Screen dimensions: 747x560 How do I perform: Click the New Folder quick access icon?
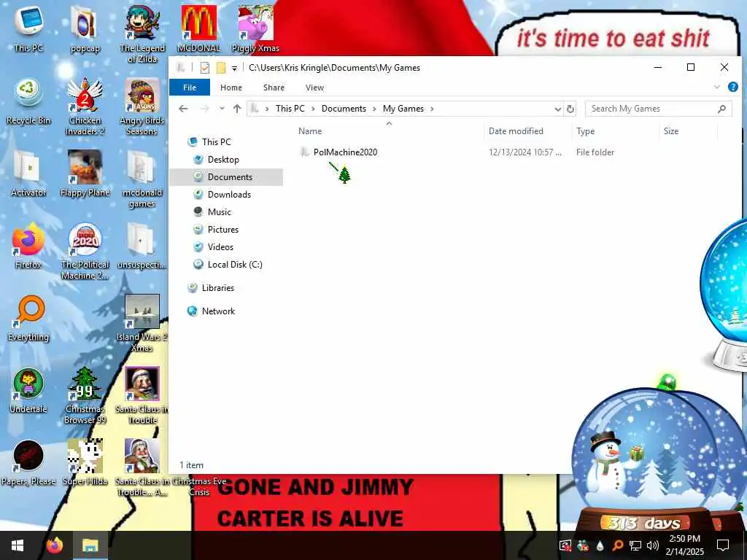(x=221, y=68)
